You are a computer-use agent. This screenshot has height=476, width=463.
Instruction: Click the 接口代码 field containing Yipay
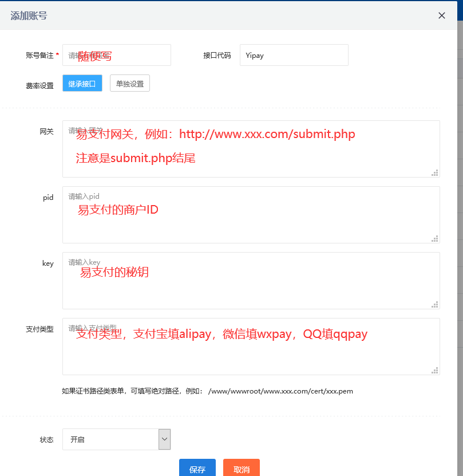coord(294,55)
